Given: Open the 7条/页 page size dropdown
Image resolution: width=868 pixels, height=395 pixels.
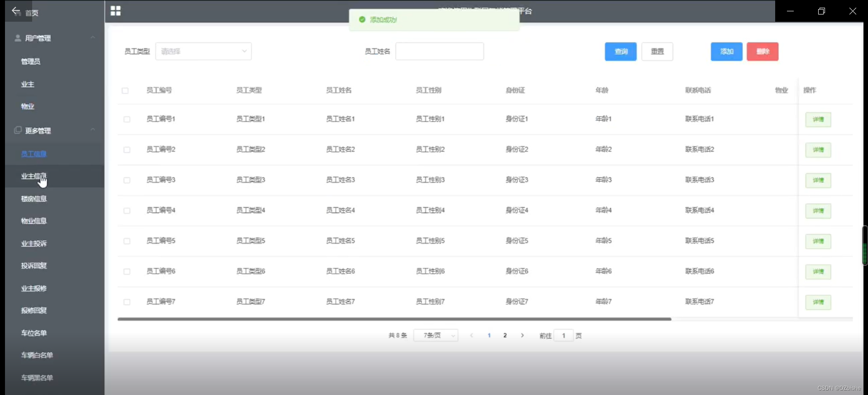Looking at the screenshot, I should (x=436, y=335).
